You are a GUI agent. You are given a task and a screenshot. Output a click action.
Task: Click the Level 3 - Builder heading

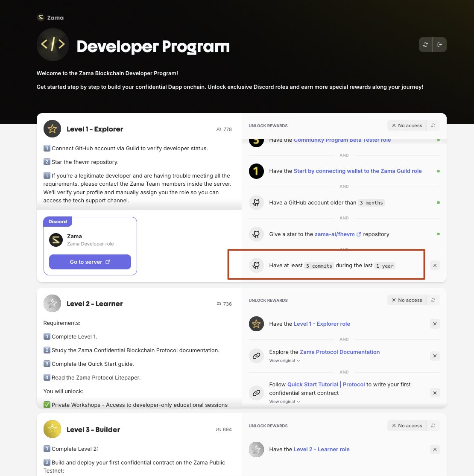[93, 429]
